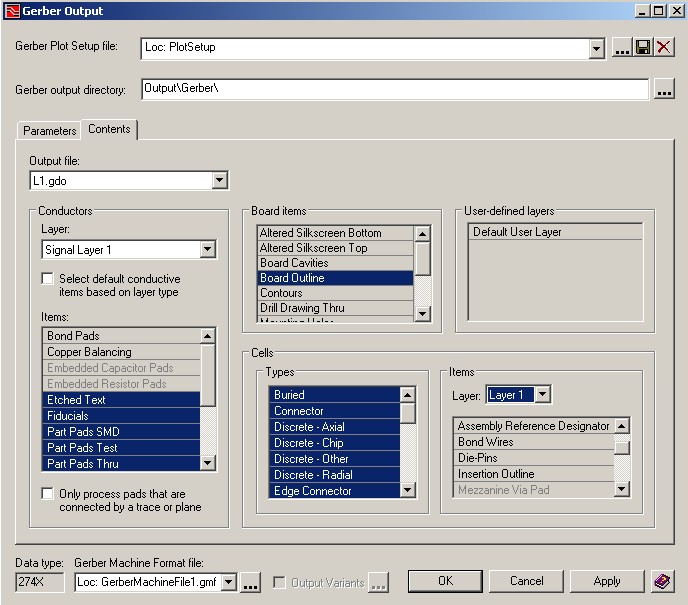Select Copper Balancing item
The image size is (688, 605).
[x=122, y=352]
